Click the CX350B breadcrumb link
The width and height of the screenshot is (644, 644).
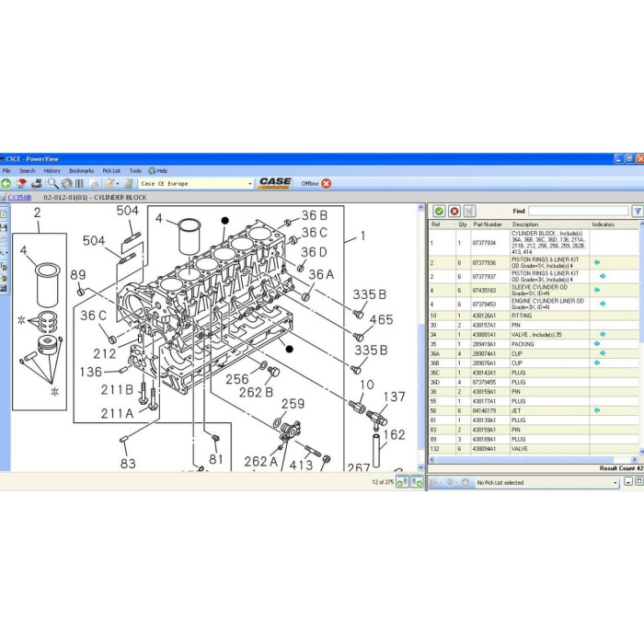tap(19, 198)
